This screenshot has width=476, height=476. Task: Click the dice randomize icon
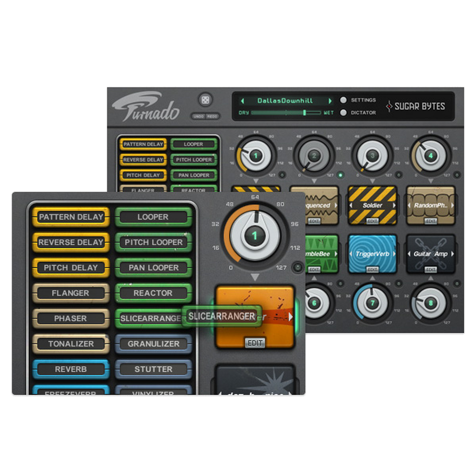coord(205,100)
